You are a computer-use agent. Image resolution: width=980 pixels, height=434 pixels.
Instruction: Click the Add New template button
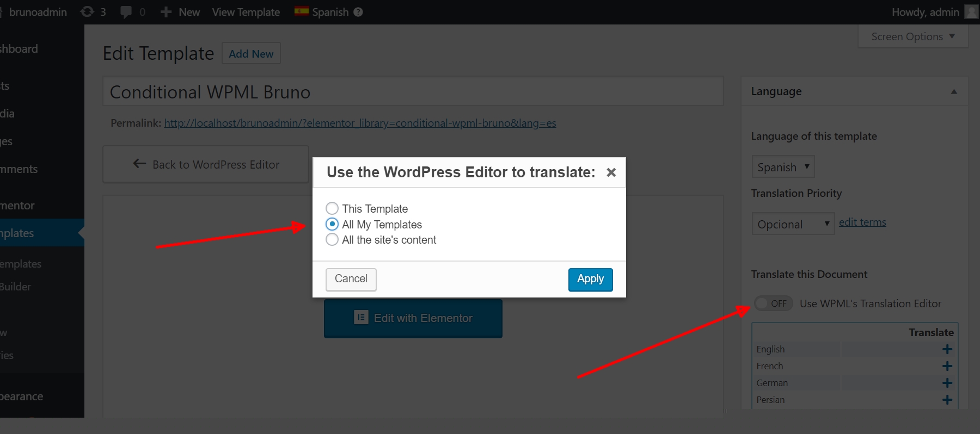coord(251,53)
